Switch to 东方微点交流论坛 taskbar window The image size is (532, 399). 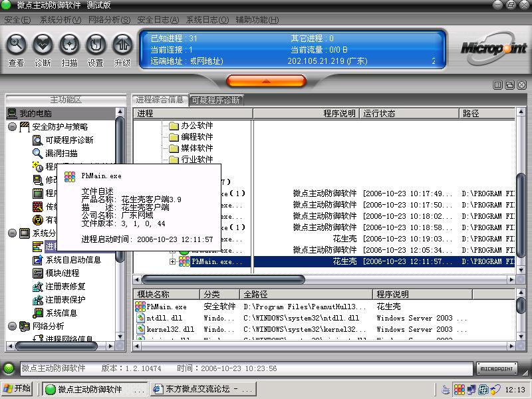tap(202, 389)
